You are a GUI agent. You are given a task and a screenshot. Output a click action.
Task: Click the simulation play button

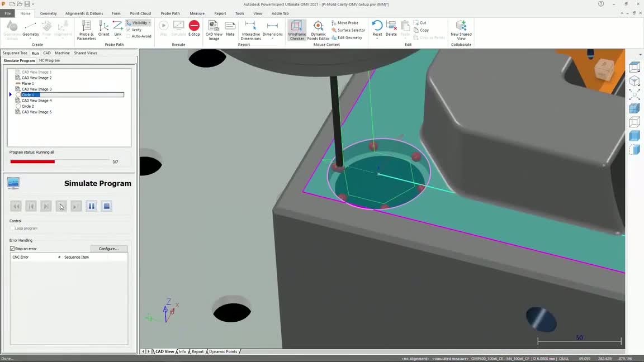61,206
